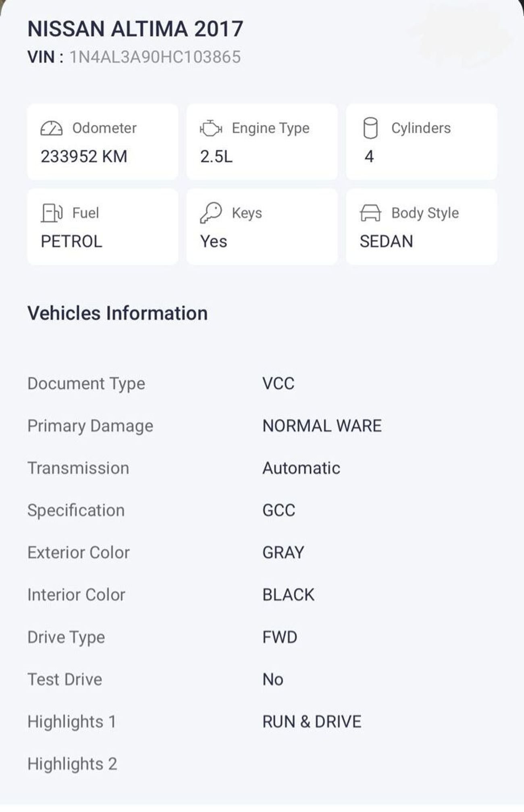Click the Vehicles Information heading

click(118, 313)
